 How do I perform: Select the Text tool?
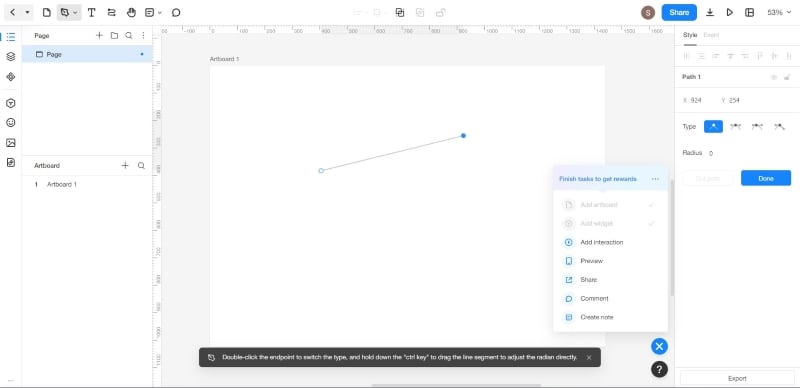pyautogui.click(x=91, y=12)
